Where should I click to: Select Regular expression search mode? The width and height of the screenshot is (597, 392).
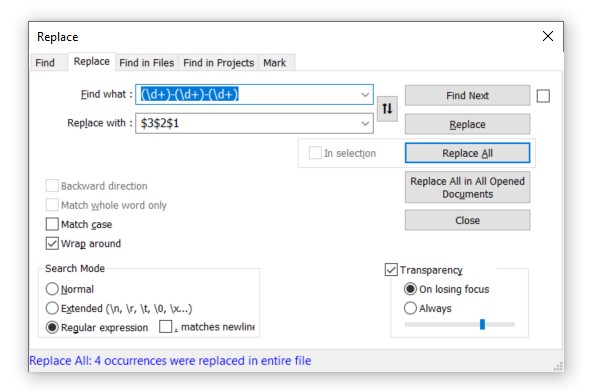click(x=52, y=327)
